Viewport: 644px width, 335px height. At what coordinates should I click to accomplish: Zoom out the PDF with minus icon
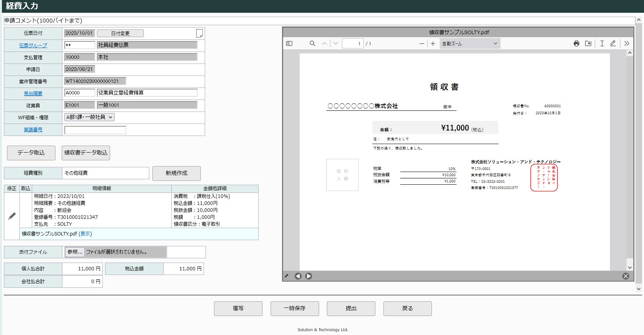click(422, 44)
